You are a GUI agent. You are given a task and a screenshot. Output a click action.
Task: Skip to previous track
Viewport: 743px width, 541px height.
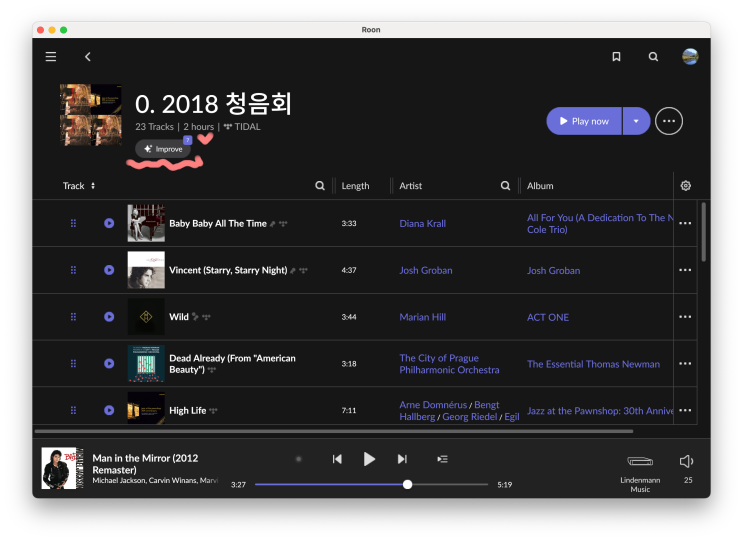pyautogui.click(x=337, y=459)
